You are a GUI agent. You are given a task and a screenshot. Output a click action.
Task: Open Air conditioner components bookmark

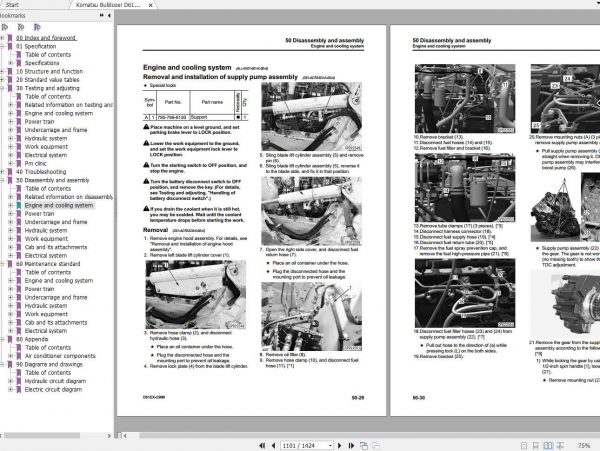(60, 356)
